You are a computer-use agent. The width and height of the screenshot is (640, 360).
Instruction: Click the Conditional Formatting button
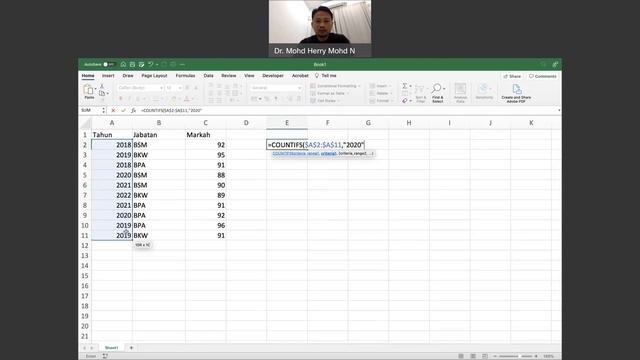pyautogui.click(x=335, y=86)
